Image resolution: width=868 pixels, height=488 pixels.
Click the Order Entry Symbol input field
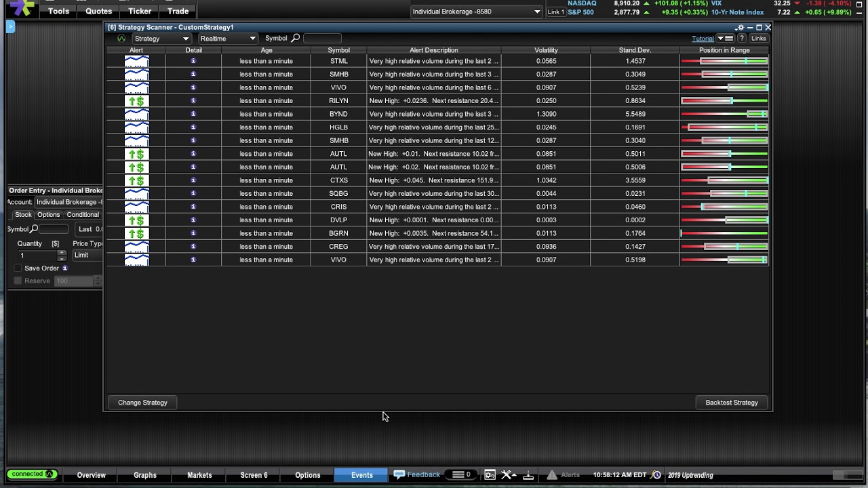[x=54, y=229]
